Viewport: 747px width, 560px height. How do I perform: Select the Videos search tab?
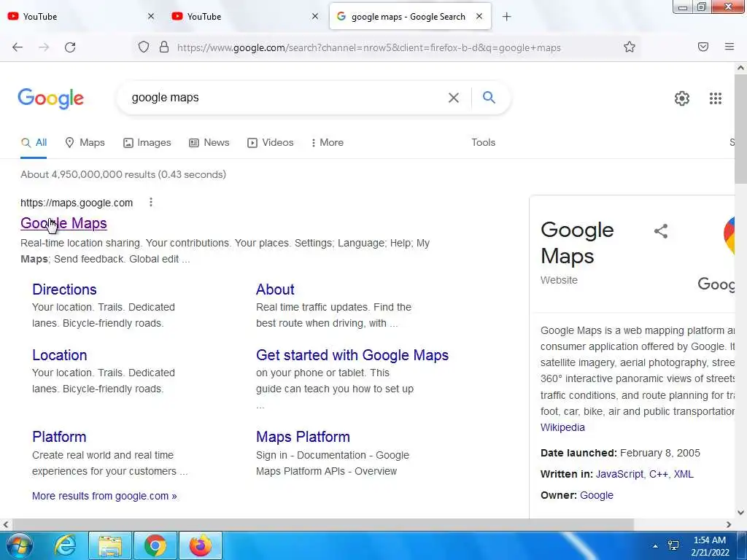pyautogui.click(x=270, y=142)
